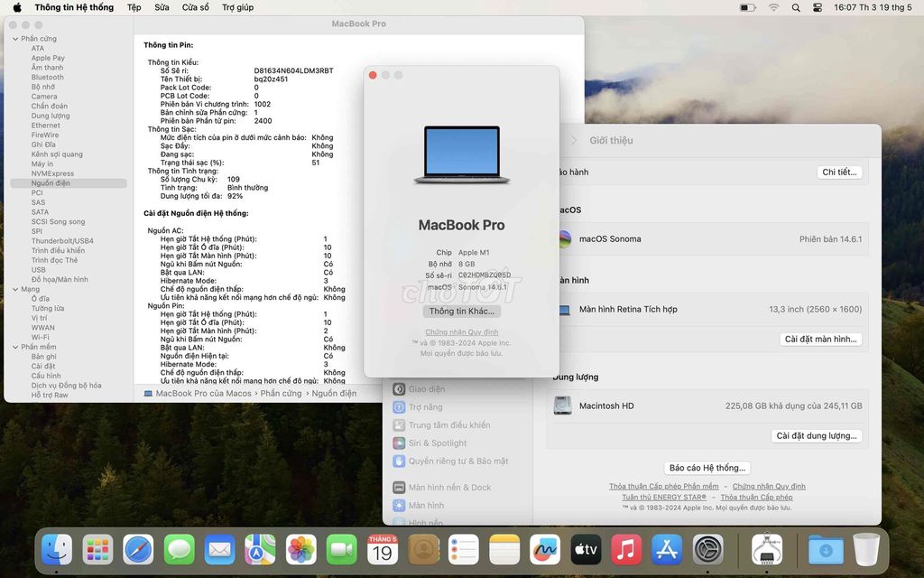Select Wi-Fi under Mạng section
924x578 pixels.
point(40,338)
